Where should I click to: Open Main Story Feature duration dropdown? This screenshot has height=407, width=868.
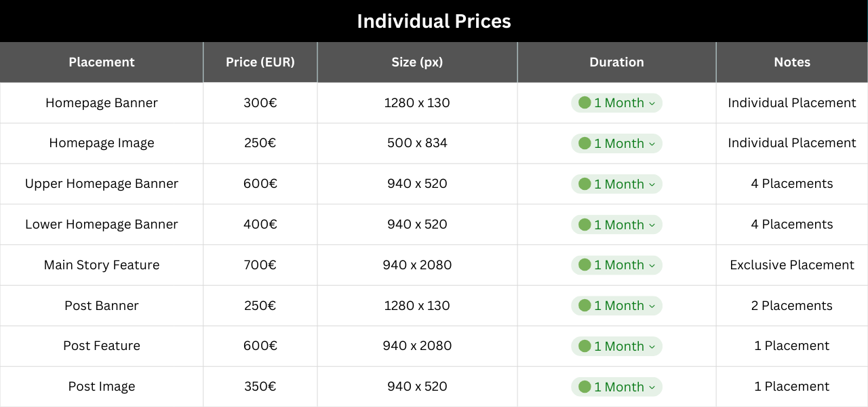click(616, 265)
